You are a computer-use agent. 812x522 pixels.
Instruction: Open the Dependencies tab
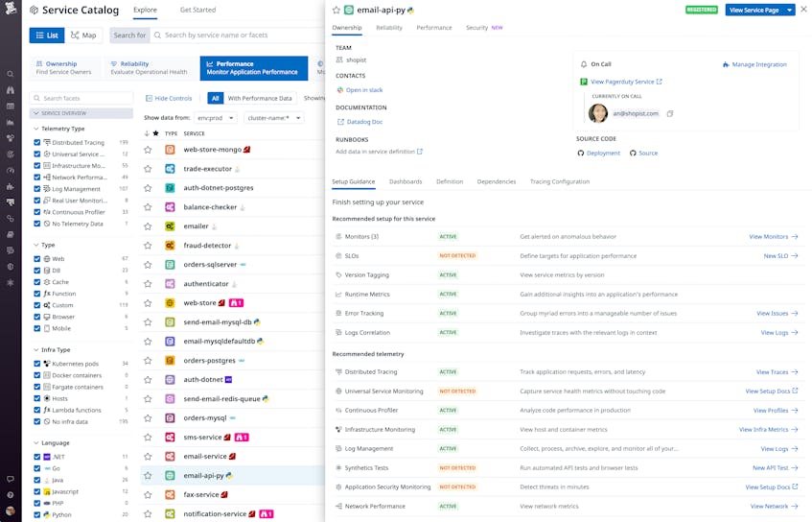[x=496, y=181]
